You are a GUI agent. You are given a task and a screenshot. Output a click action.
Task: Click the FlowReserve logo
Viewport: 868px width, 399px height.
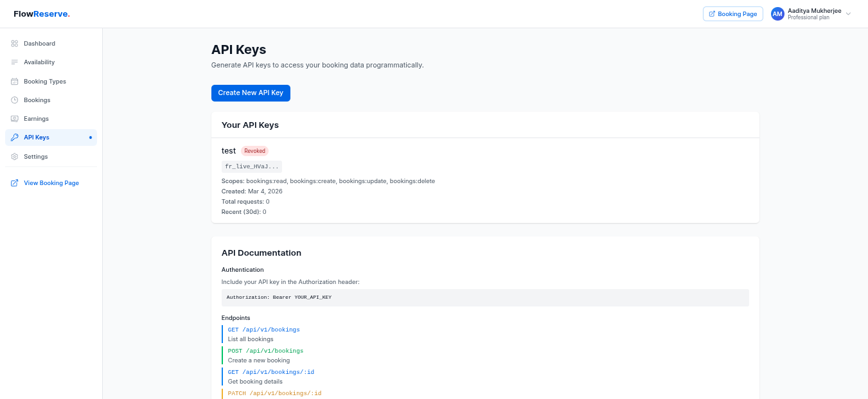tap(41, 13)
